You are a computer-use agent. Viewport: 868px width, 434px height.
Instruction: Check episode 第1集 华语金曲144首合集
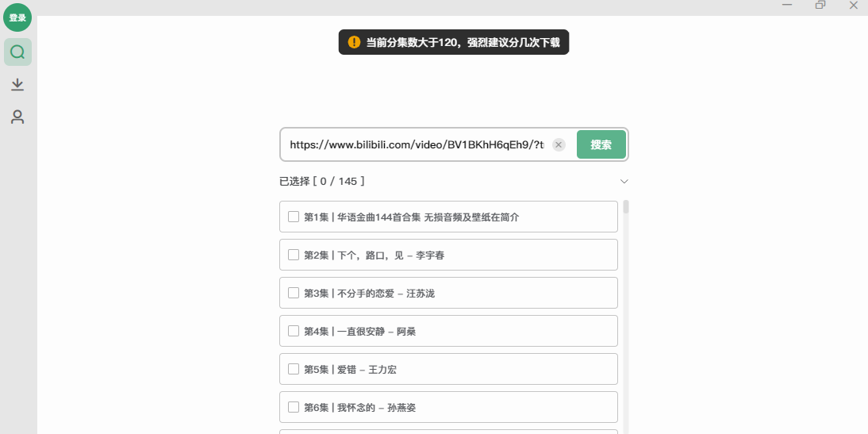[x=294, y=217]
